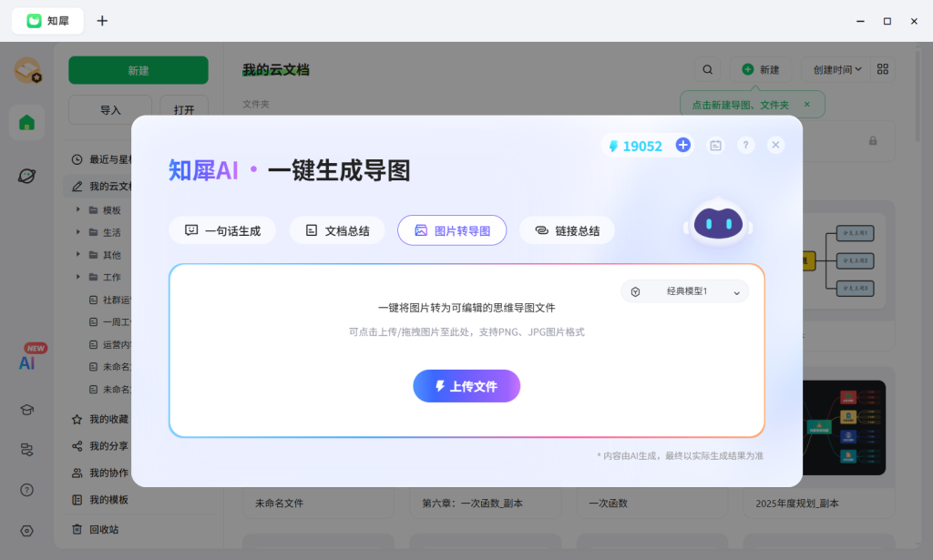Expand the 生活 folder arrow
Screen dimensions: 933x560
coord(78,232)
